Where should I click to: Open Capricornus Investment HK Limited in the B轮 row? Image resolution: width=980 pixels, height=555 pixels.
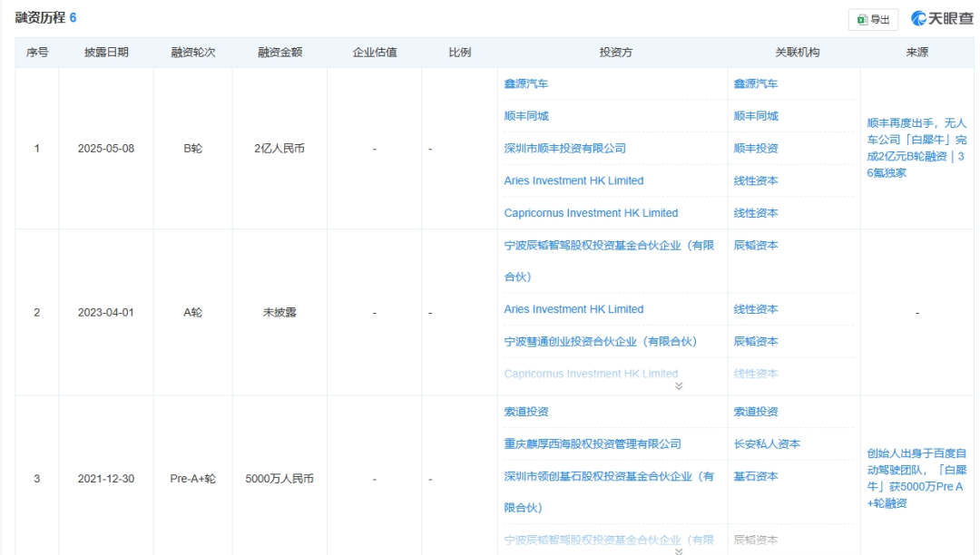(x=591, y=213)
